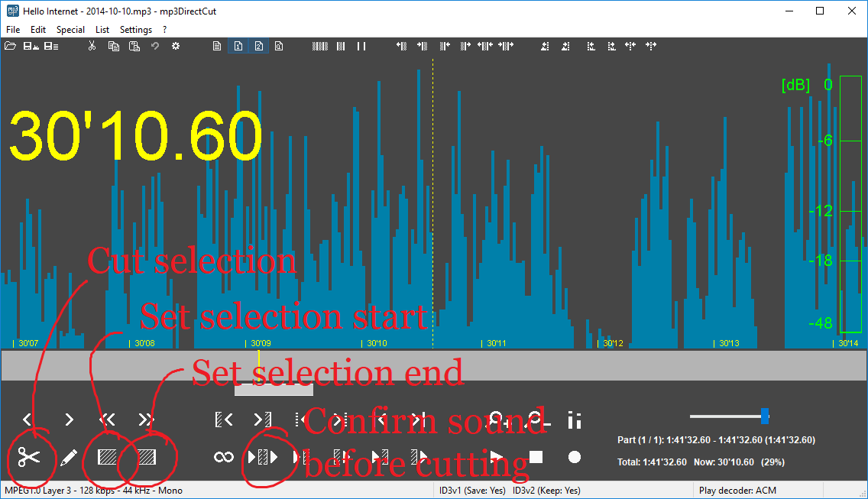868x499 pixels.
Task: Set the selection end marker
Action: 147,457
